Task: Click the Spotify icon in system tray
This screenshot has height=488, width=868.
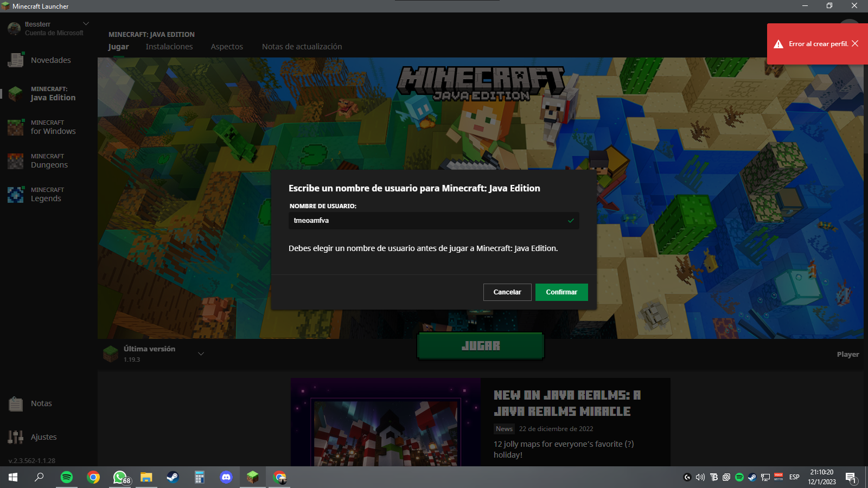Action: pyautogui.click(x=739, y=477)
